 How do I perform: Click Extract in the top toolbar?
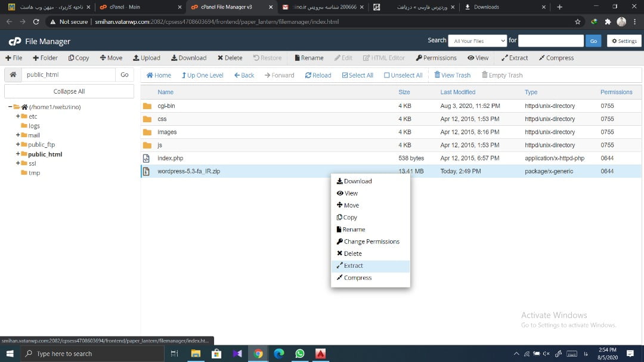coord(515,58)
